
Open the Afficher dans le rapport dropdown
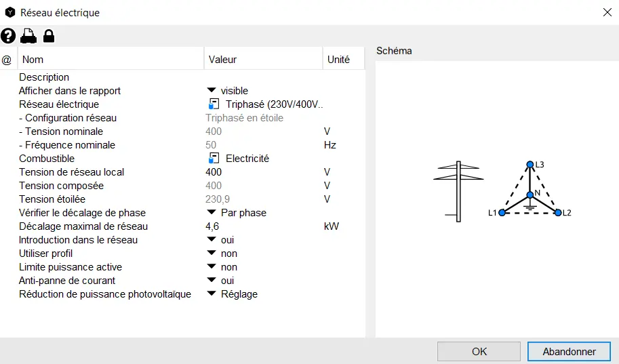click(x=211, y=91)
